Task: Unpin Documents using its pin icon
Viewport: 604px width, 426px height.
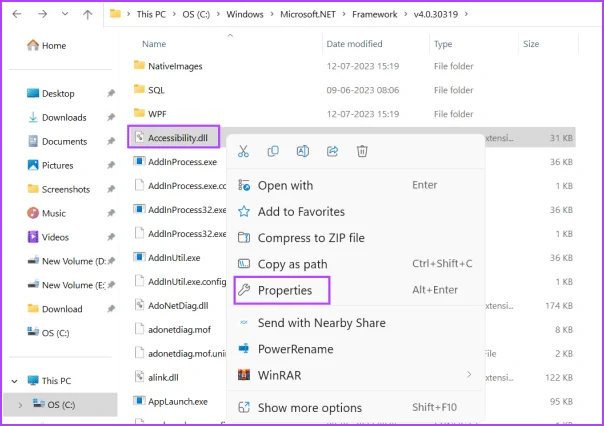Action: [111, 141]
